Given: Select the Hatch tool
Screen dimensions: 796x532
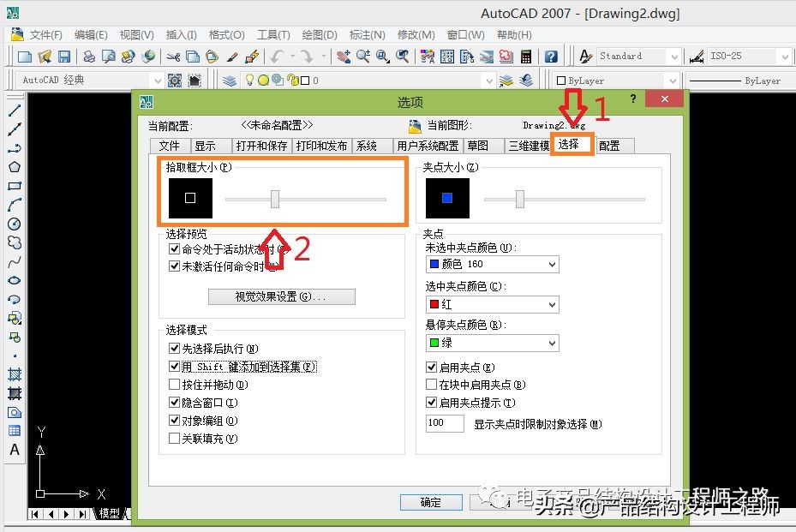Looking at the screenshot, I should point(15,374).
